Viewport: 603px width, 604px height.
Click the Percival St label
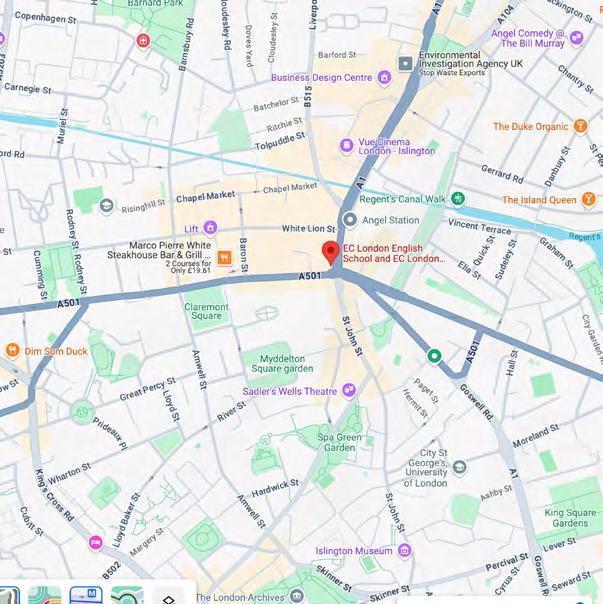click(507, 562)
